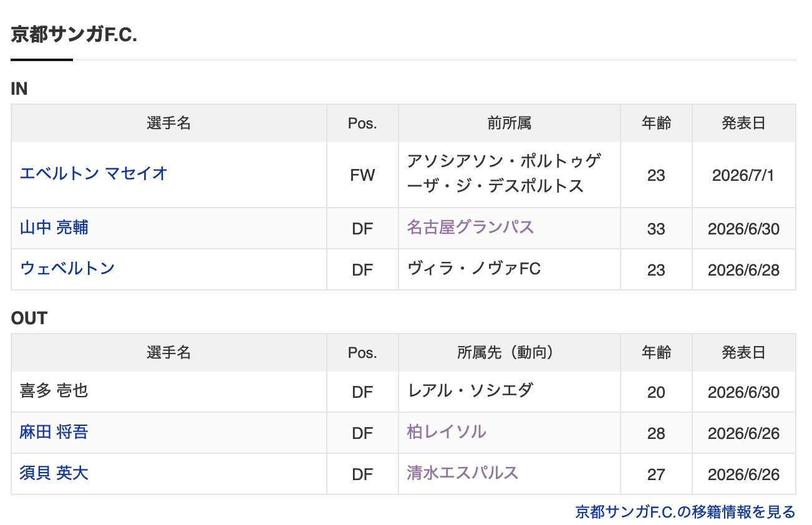The width and height of the screenshot is (812, 525).
Task: Click the レアル・ソシエダ destination text
Action: pos(470,390)
